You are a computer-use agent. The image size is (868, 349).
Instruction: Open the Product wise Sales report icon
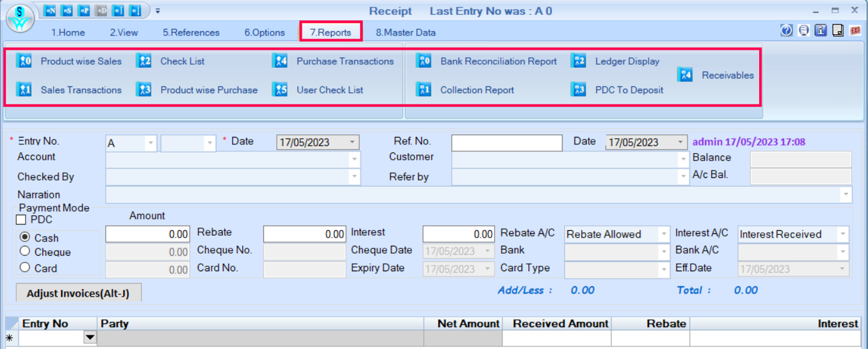coord(24,61)
